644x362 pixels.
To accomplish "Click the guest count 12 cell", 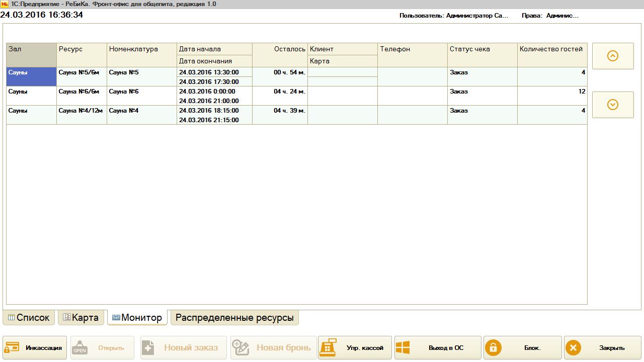I will coord(552,96).
